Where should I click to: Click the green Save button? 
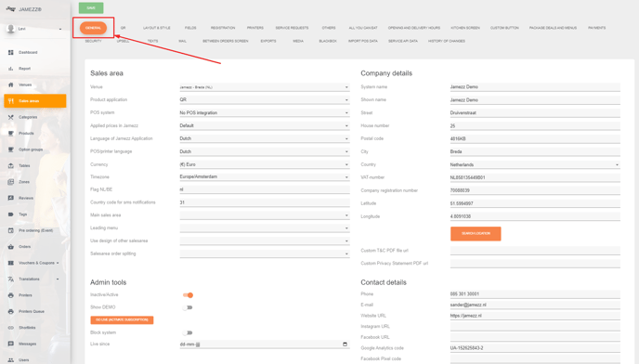pos(91,8)
